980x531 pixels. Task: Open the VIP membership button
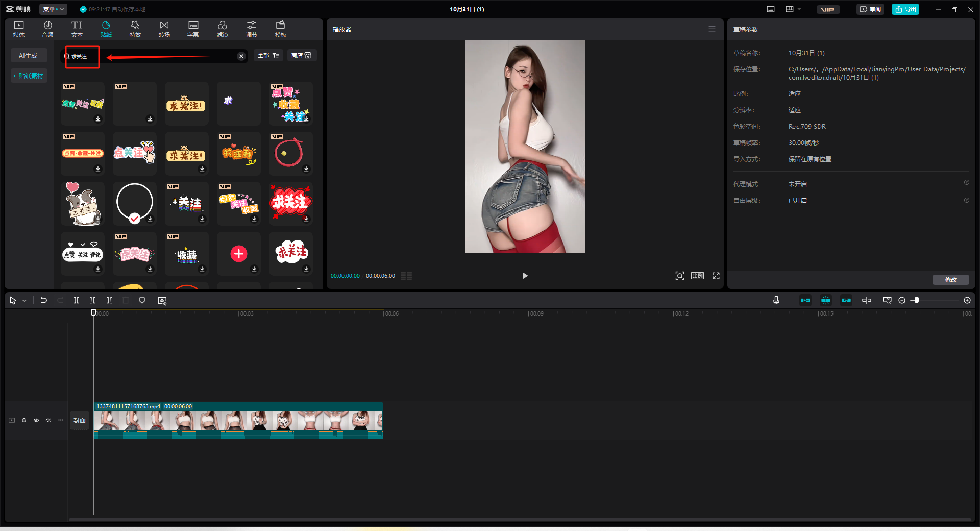(828, 9)
